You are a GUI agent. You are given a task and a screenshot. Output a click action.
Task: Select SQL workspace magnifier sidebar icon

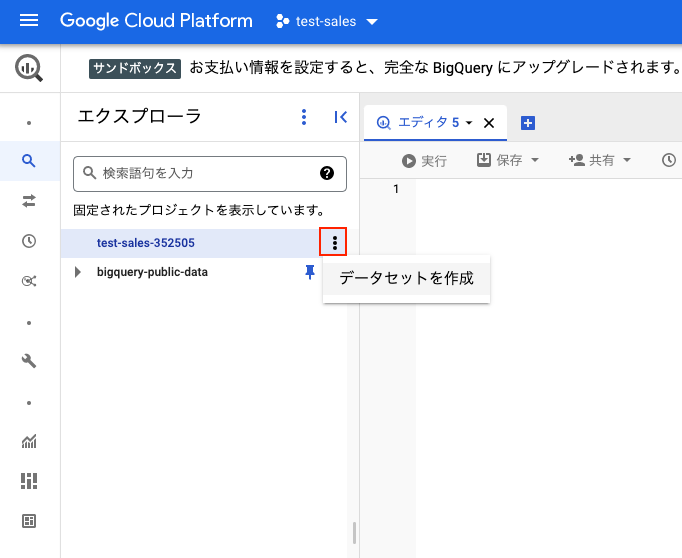[x=29, y=161]
